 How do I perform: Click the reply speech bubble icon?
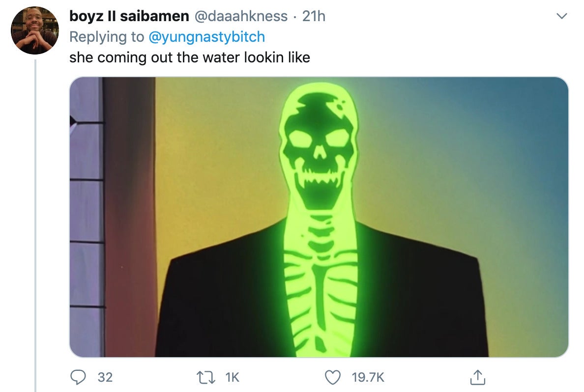tap(78, 377)
